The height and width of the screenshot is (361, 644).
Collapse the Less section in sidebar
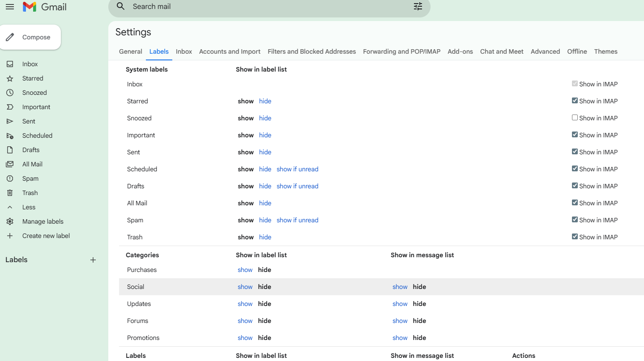click(x=10, y=207)
